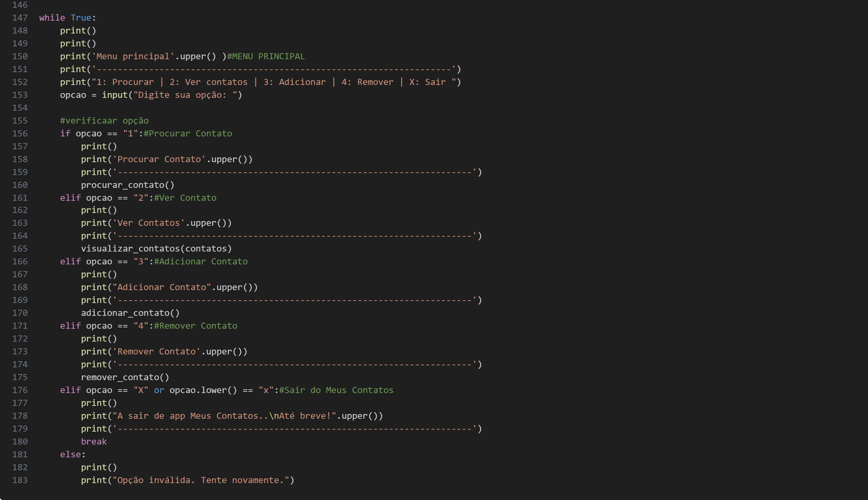Click the opcao.lower() call on line 176

(x=203, y=390)
